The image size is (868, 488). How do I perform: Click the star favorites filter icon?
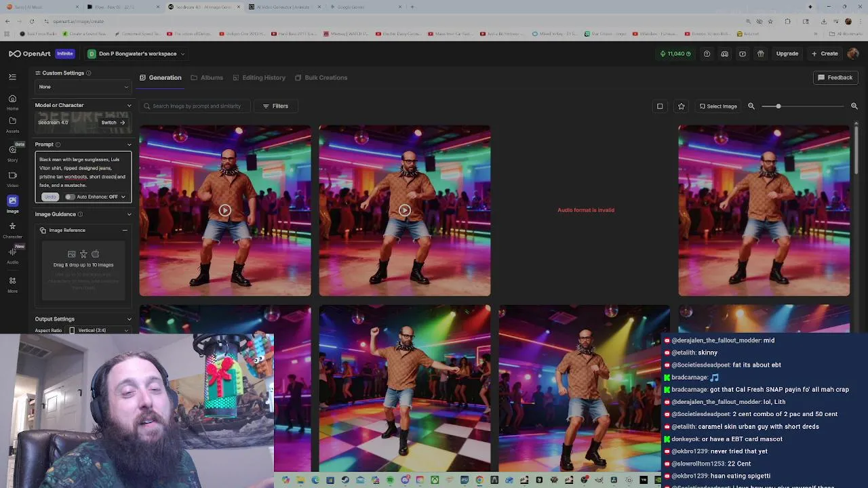point(682,106)
